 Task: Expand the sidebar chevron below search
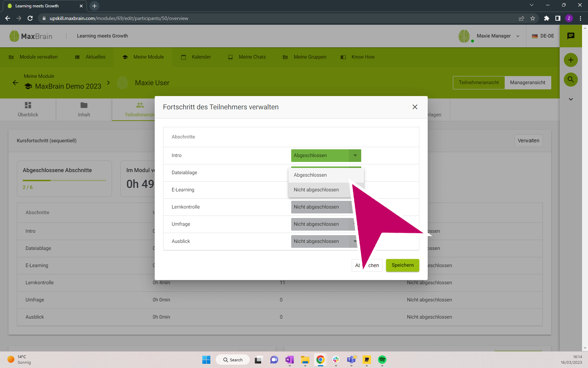(571, 99)
